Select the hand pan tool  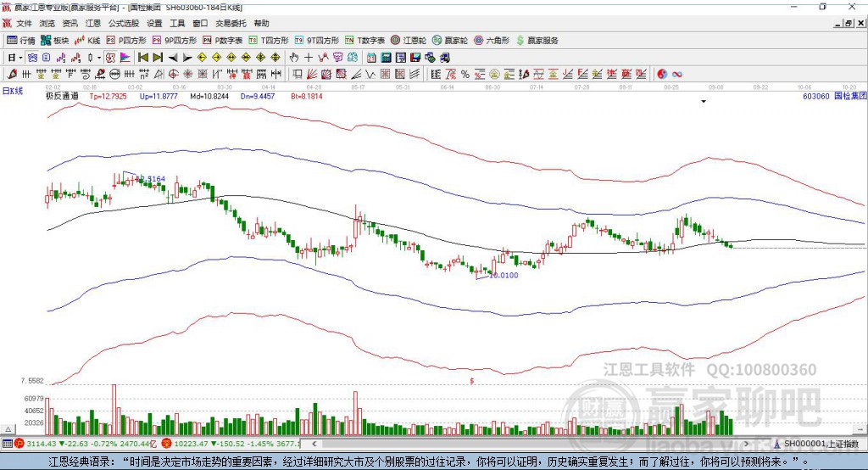[x=294, y=57]
